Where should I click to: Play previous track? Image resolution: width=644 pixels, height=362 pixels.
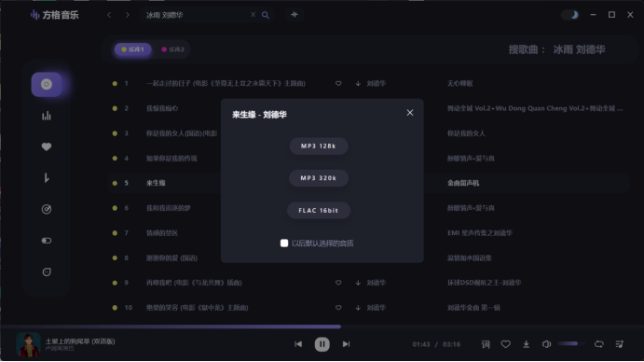pyautogui.click(x=298, y=344)
